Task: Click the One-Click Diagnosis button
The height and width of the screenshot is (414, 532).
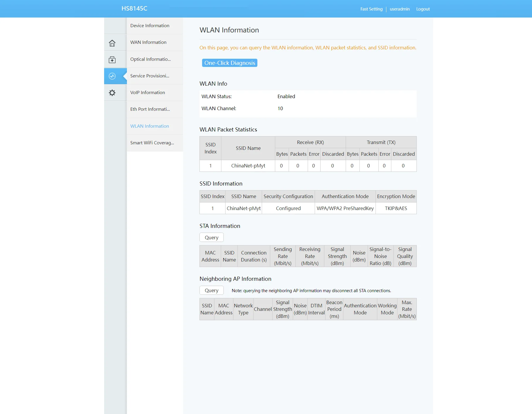Action: (x=230, y=63)
